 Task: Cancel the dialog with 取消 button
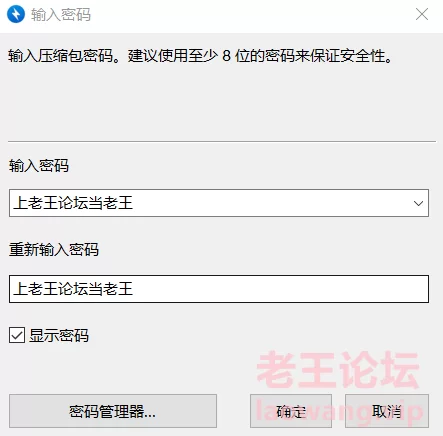click(x=387, y=411)
